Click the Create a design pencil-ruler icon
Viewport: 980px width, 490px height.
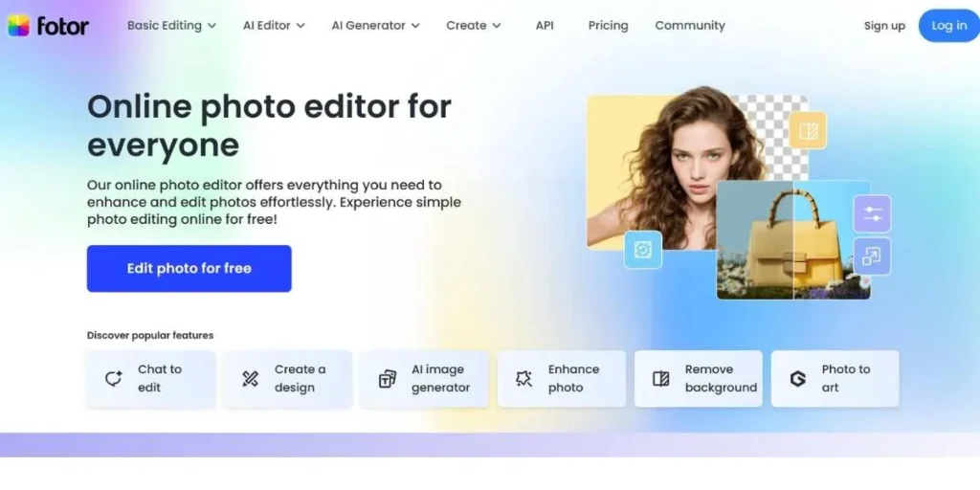(x=251, y=379)
